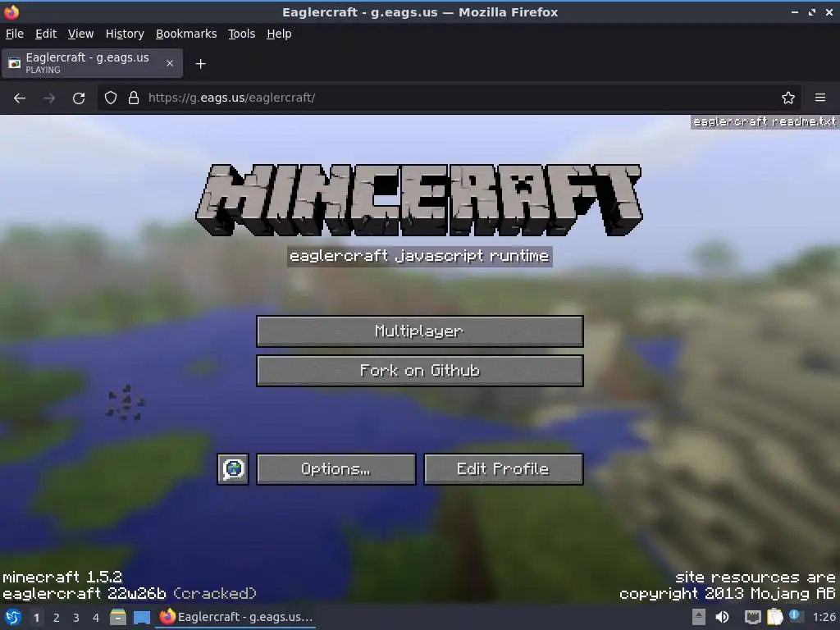This screenshot has width=840, height=630.
Task: Open the Firefox hamburger menu
Action: [820, 98]
